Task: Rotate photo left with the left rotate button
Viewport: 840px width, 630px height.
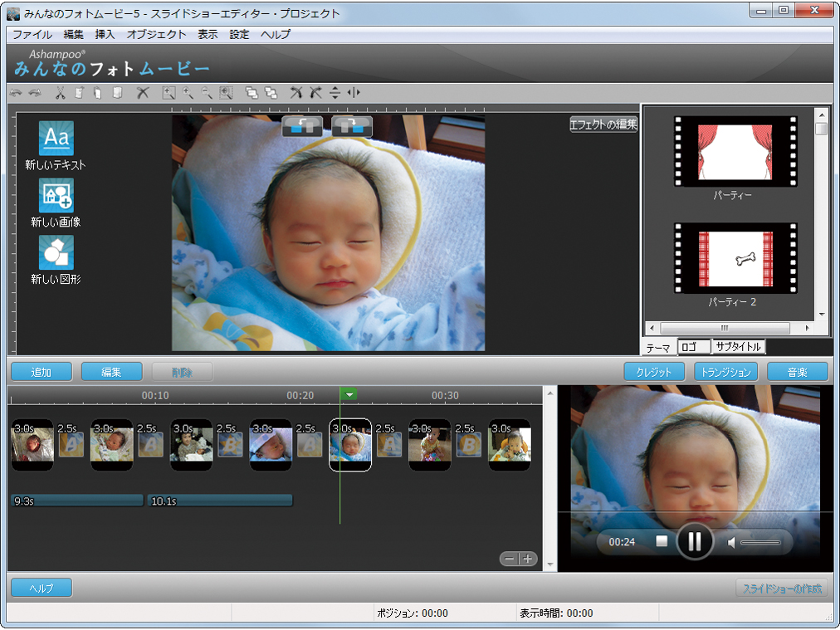Action: 302,125
